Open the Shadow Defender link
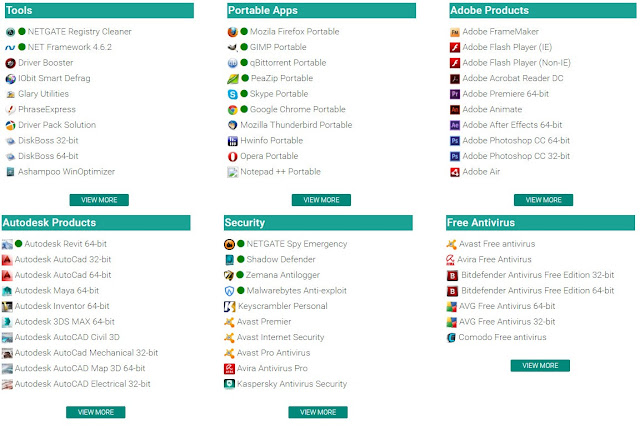The image size is (640, 429). pyautogui.click(x=281, y=260)
